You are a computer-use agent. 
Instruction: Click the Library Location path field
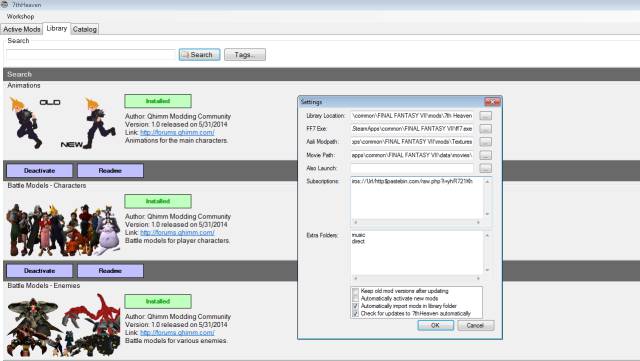(412, 116)
